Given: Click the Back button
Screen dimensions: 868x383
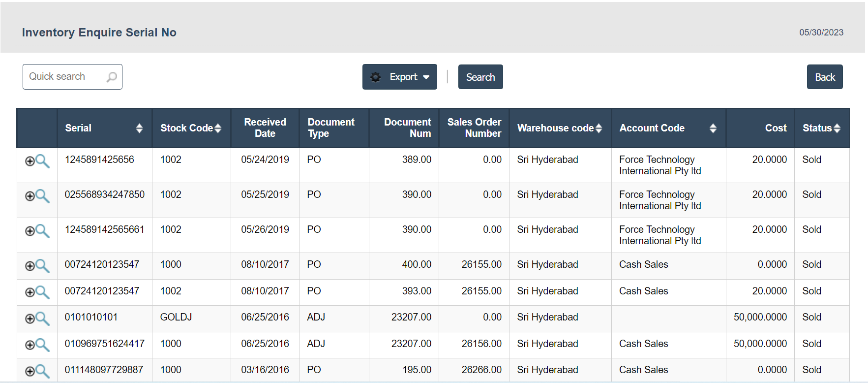Looking at the screenshot, I should 824,77.
